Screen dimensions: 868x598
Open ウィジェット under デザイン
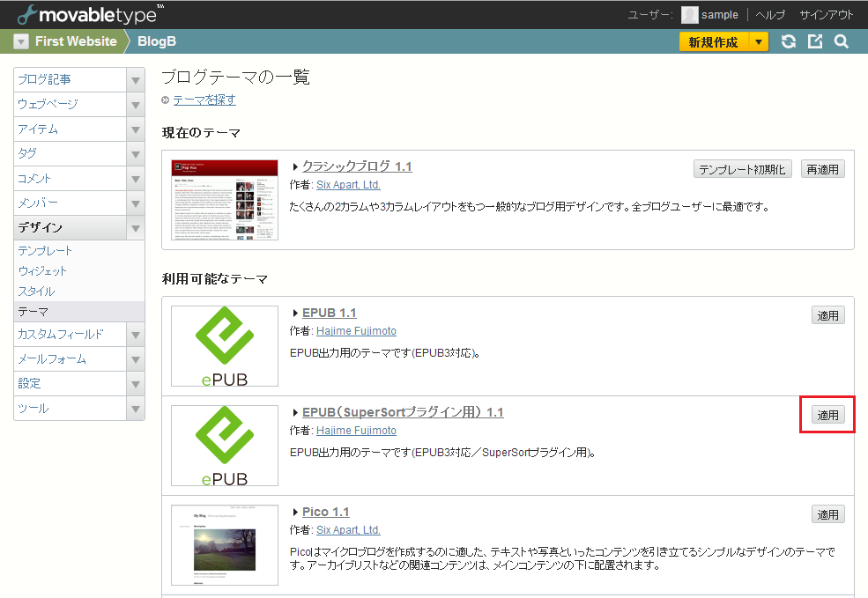(42, 271)
